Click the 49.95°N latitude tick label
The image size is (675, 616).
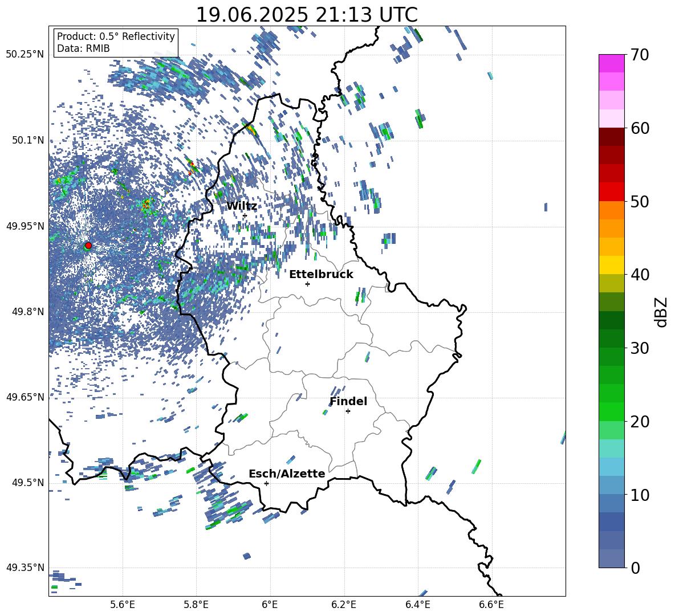pyautogui.click(x=25, y=226)
